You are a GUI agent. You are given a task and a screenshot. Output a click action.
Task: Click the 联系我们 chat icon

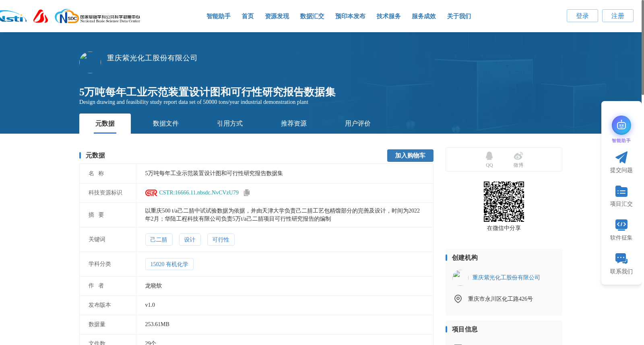[x=621, y=258]
